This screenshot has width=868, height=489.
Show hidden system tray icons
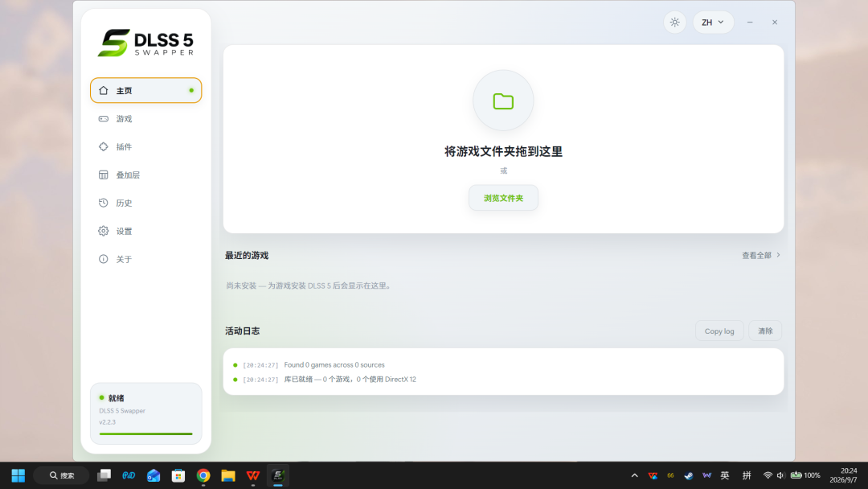[634, 475]
